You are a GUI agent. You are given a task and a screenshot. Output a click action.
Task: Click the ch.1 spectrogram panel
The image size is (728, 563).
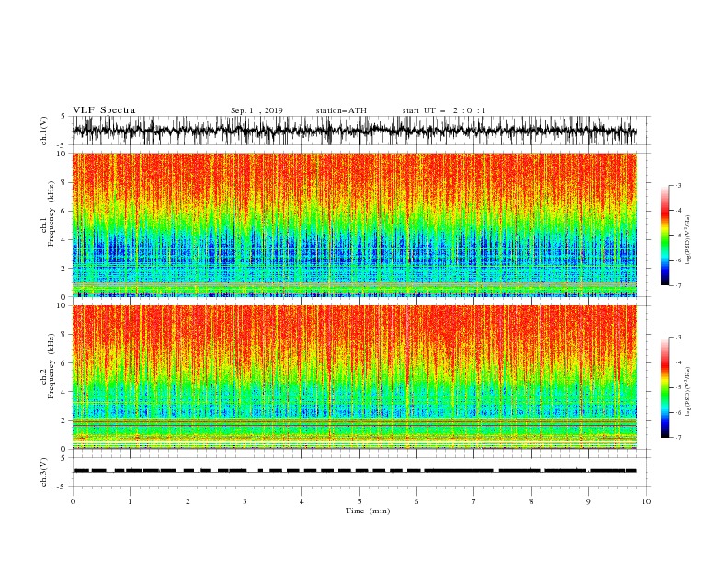[x=355, y=224]
